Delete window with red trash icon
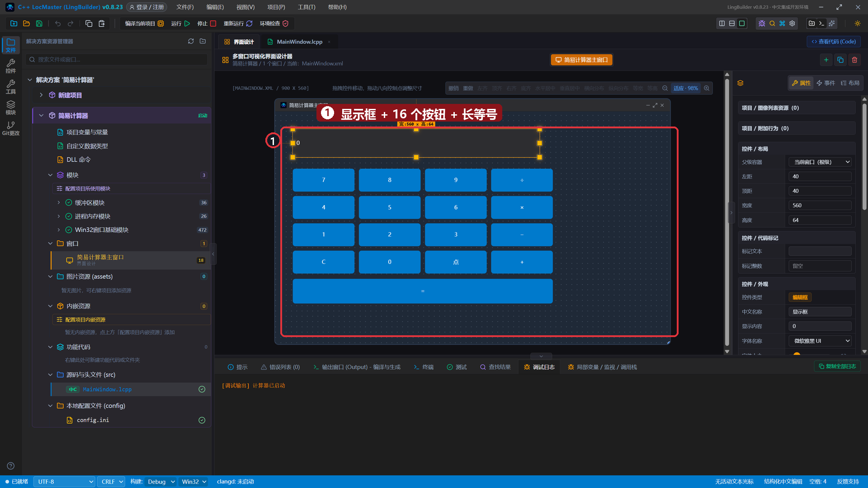Image resolution: width=868 pixels, height=488 pixels. pos(854,60)
